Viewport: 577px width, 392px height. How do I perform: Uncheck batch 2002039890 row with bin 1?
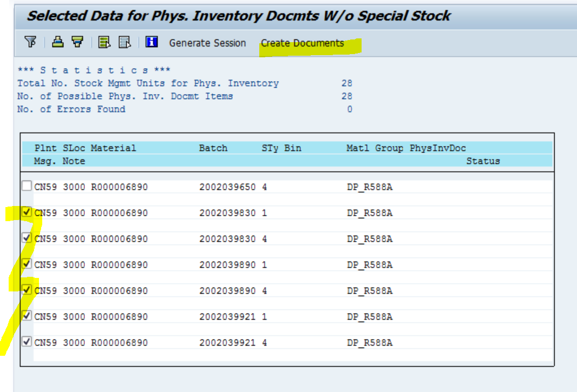pos(28,264)
